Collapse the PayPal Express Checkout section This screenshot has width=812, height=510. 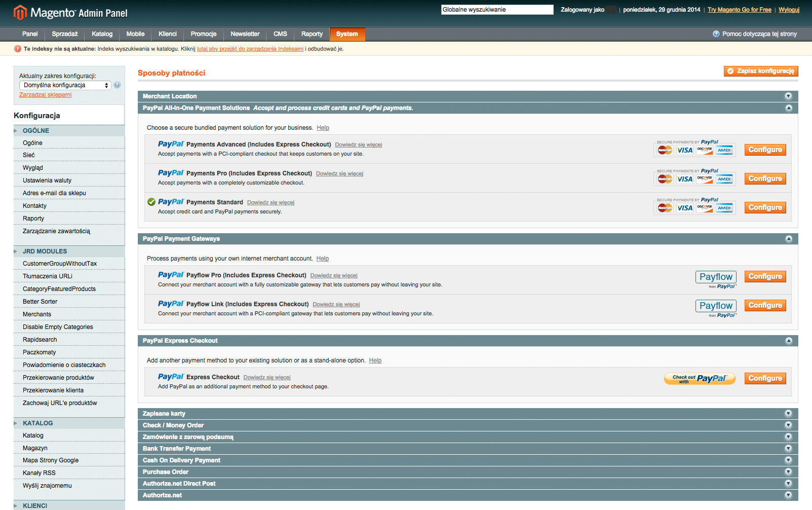click(788, 341)
